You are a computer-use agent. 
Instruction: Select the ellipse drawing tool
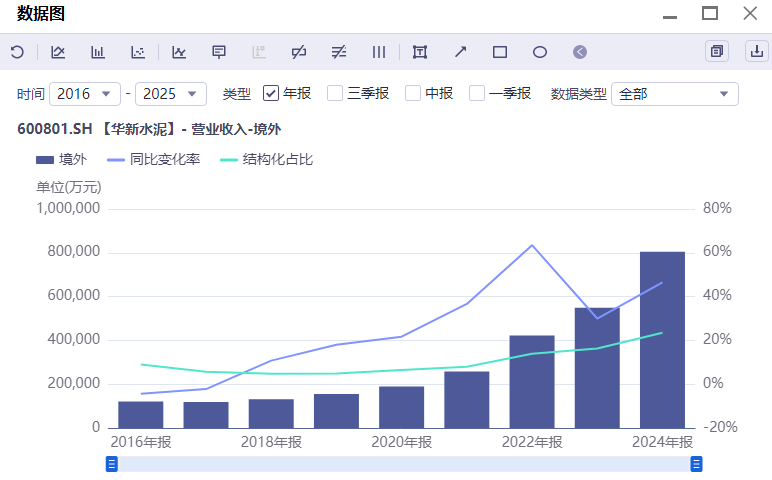click(x=540, y=52)
